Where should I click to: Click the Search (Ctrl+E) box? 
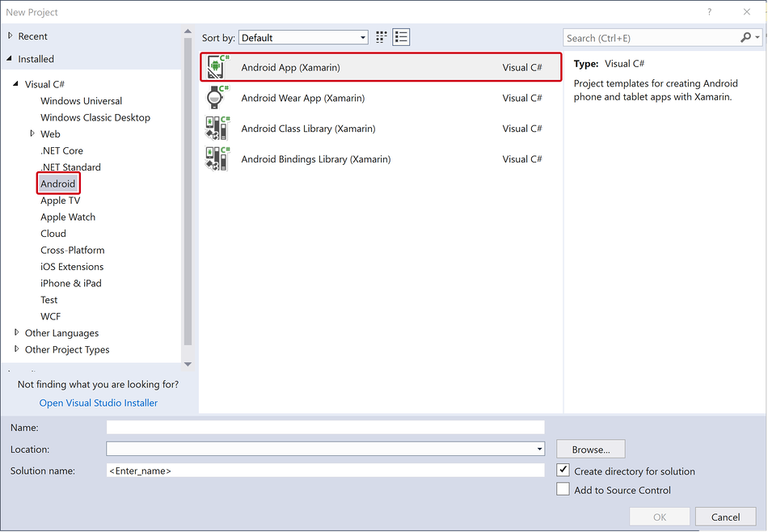click(x=652, y=38)
